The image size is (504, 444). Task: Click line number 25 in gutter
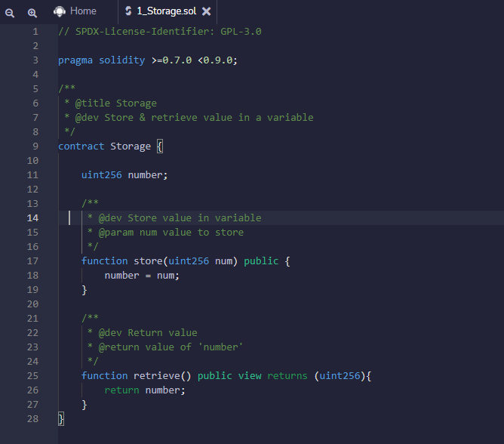click(32, 376)
